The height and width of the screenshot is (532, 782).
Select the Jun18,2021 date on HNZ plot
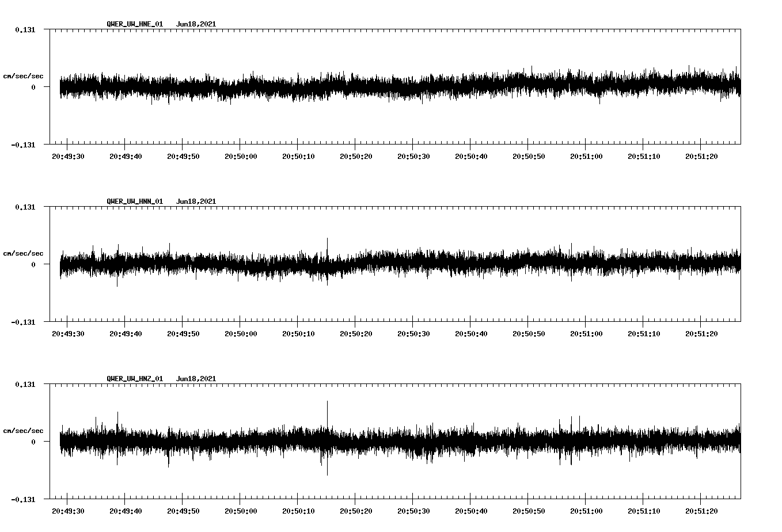click(196, 379)
